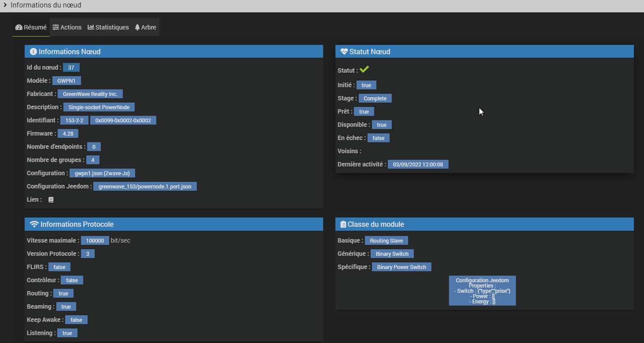644x343 pixels.
Task: Click the green checkmark status icon
Action: 364,70
